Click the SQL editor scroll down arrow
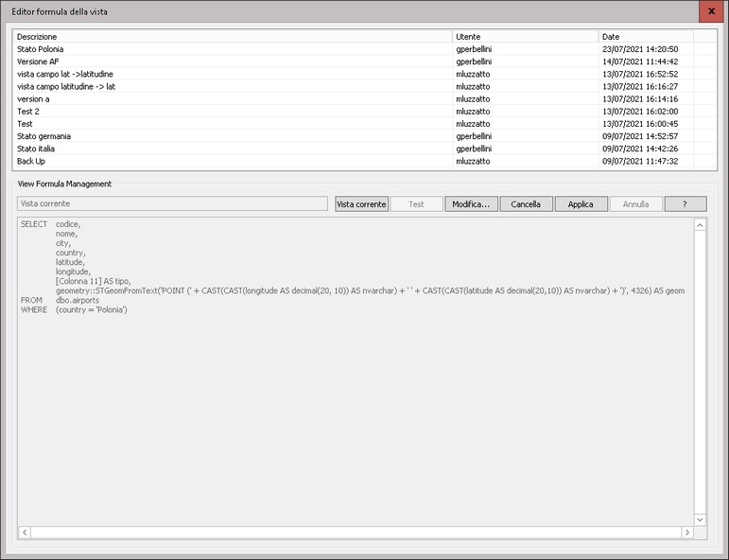The image size is (729, 560). click(700, 519)
